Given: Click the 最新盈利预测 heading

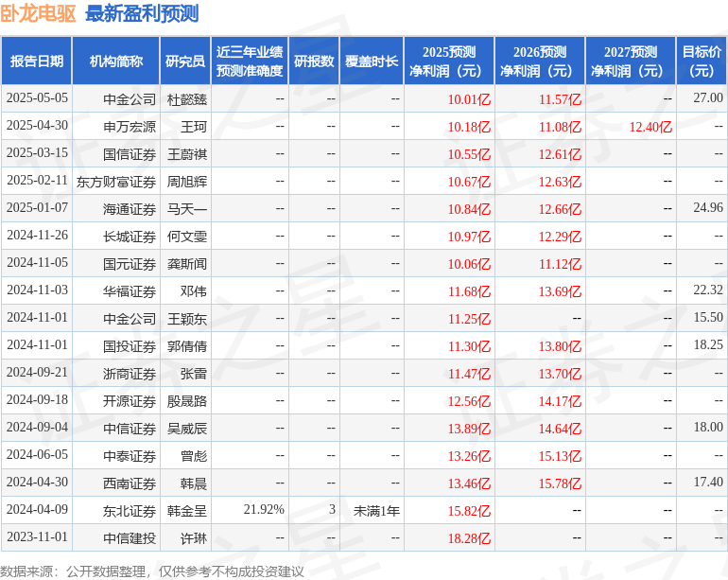Looking at the screenshot, I should (x=142, y=13).
